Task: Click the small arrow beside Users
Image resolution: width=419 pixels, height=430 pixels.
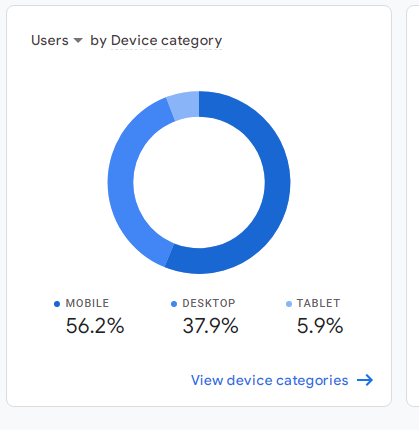Action: click(78, 41)
